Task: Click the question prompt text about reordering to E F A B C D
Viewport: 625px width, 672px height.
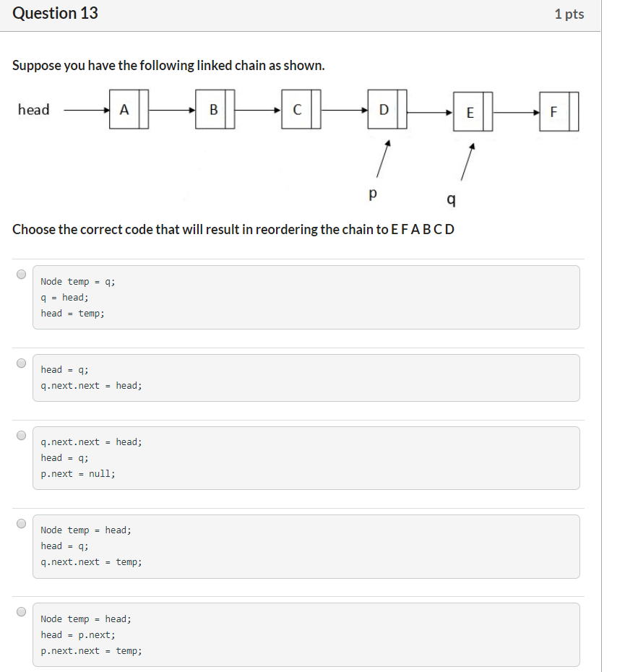Action: (x=231, y=229)
